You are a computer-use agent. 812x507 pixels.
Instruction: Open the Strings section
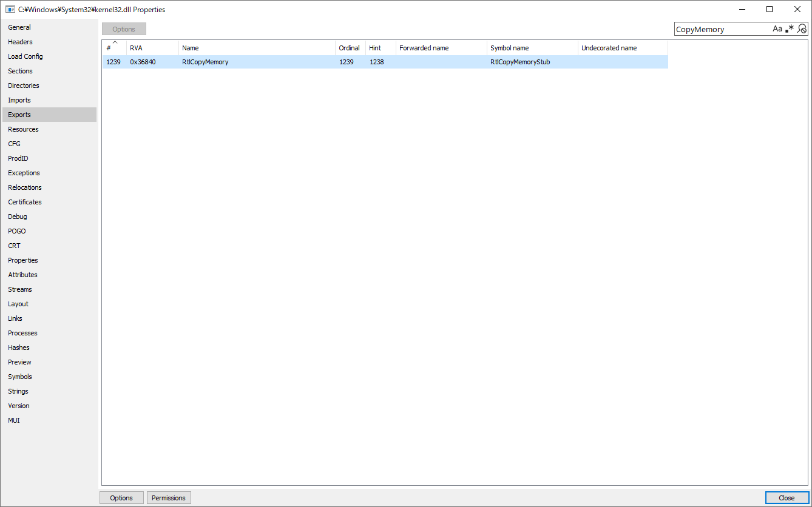(x=18, y=391)
